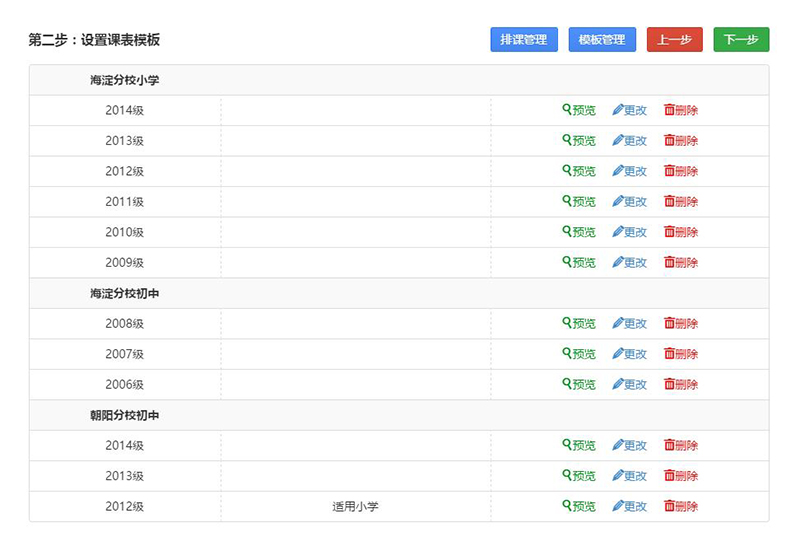Preview 朝阳分校初中 2014级 template
This screenshot has height=546, width=800.
pyautogui.click(x=579, y=445)
